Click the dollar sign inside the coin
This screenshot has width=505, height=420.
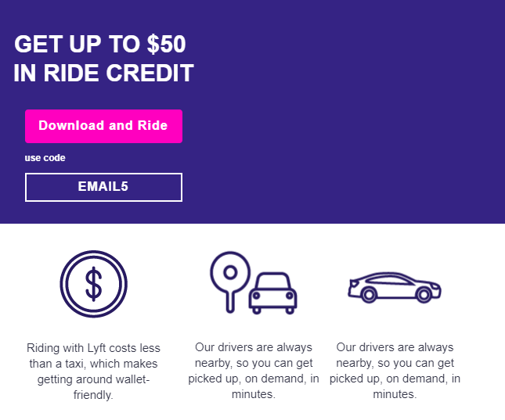93,284
